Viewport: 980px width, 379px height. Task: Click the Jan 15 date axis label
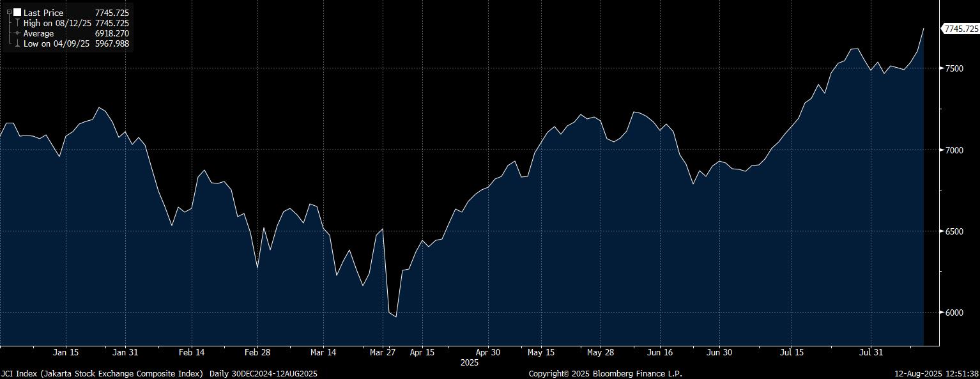tap(66, 352)
